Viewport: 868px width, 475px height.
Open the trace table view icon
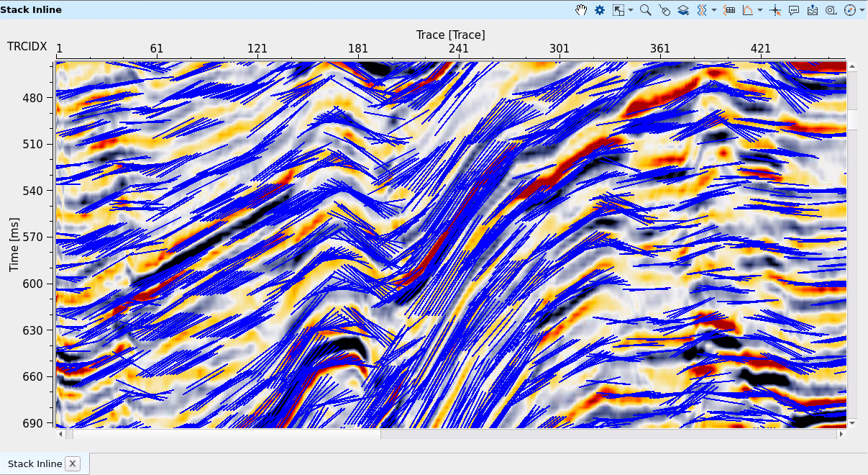click(728, 10)
